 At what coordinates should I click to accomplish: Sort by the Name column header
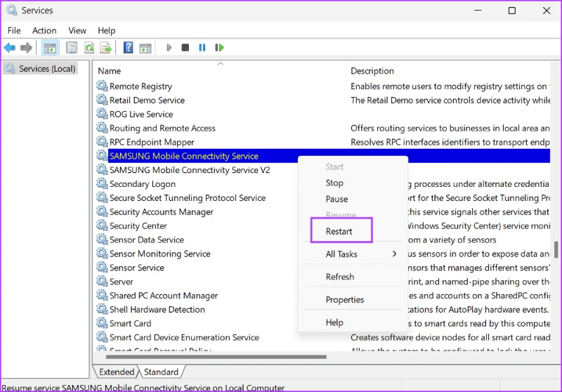tap(221, 70)
